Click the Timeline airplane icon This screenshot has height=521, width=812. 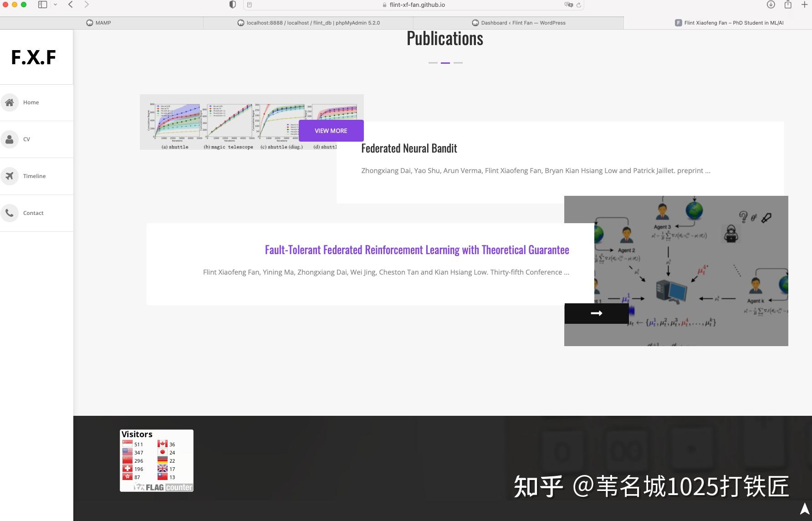[10, 176]
